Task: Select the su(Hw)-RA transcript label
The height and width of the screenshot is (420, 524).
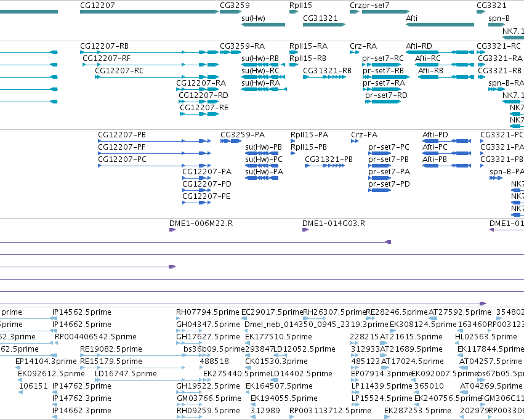Action: pos(260,83)
